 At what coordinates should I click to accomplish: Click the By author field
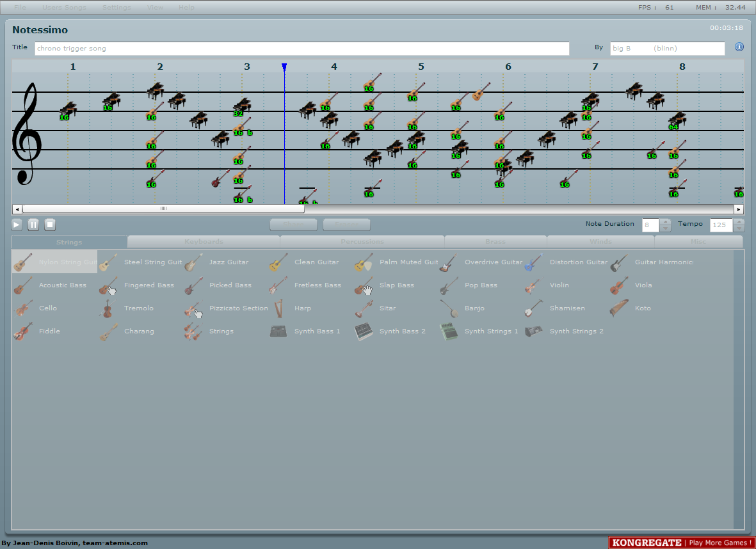click(667, 48)
